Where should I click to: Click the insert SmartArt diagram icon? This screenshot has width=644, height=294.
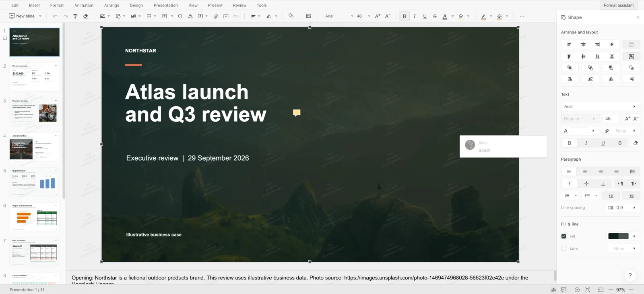click(190, 16)
